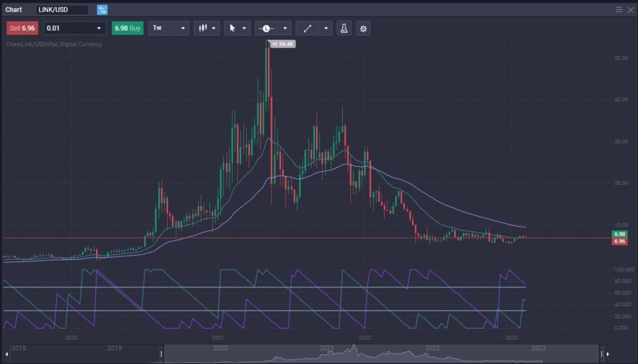Expand the price marker dropdown arrow
The image size is (638, 364).
pyautogui.click(x=285, y=28)
